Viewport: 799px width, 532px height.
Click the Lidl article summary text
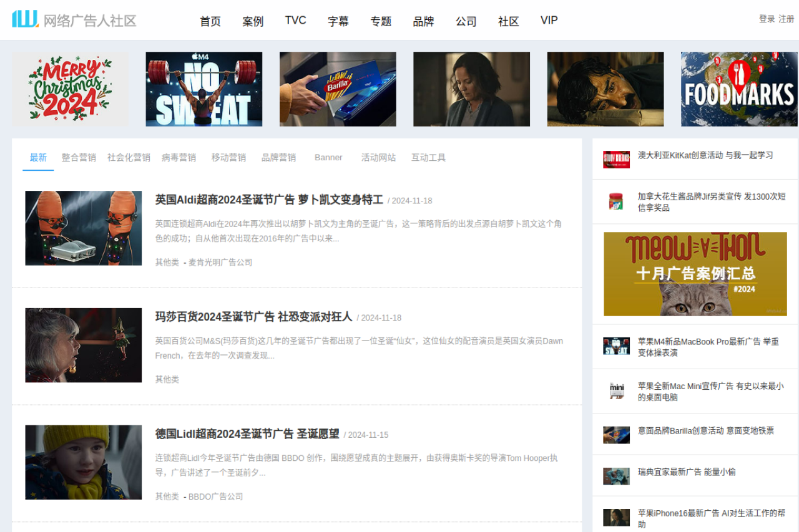357,465
